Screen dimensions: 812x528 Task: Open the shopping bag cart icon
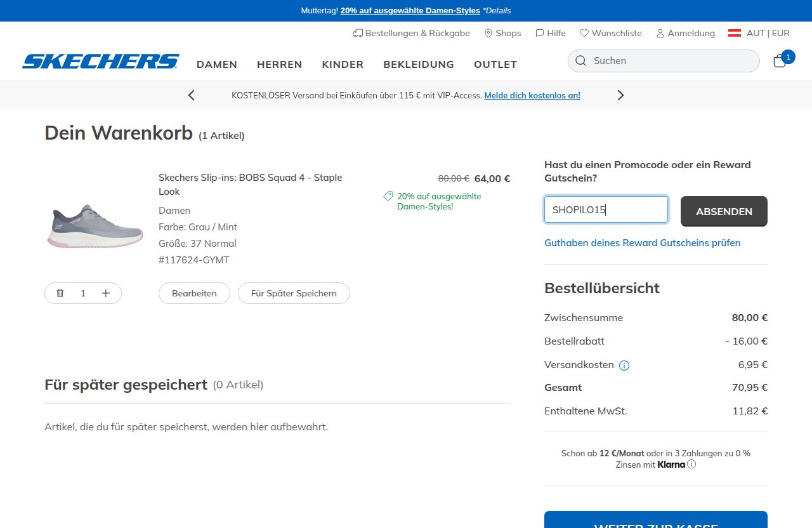[780, 61]
